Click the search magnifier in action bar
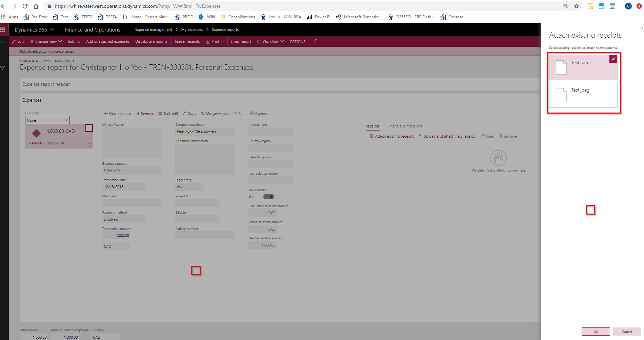This screenshot has width=644, height=340. [315, 41]
